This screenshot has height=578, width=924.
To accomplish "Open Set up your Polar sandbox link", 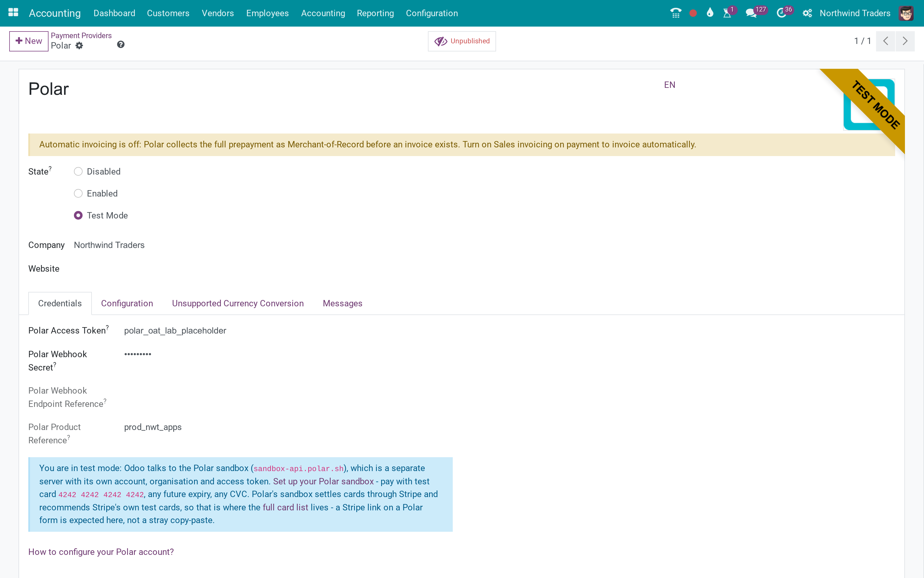I will (x=323, y=481).
